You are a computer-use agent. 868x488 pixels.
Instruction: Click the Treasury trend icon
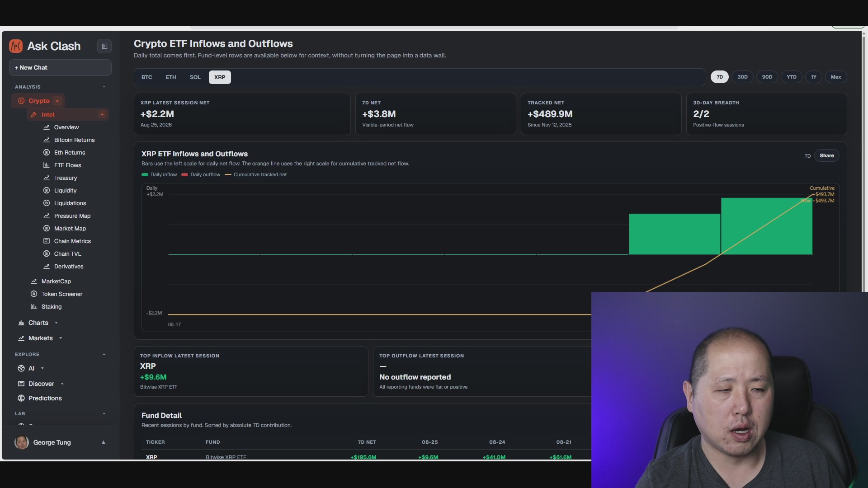tap(47, 178)
